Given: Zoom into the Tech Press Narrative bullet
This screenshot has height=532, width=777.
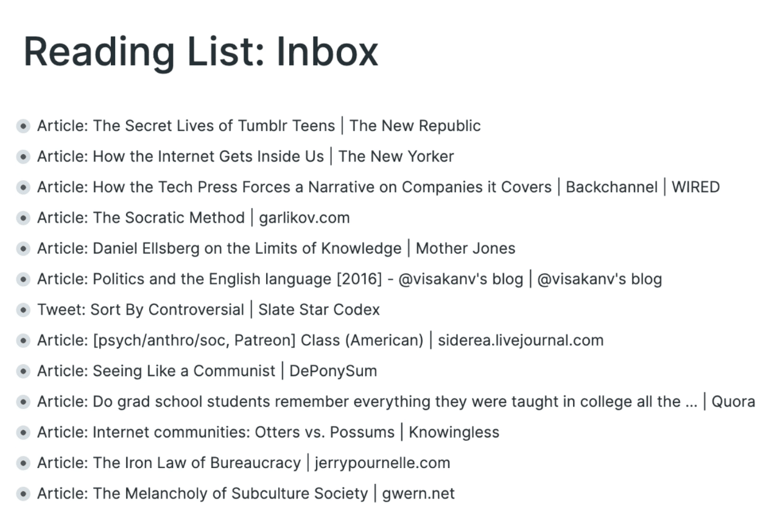Looking at the screenshot, I should coord(23,187).
